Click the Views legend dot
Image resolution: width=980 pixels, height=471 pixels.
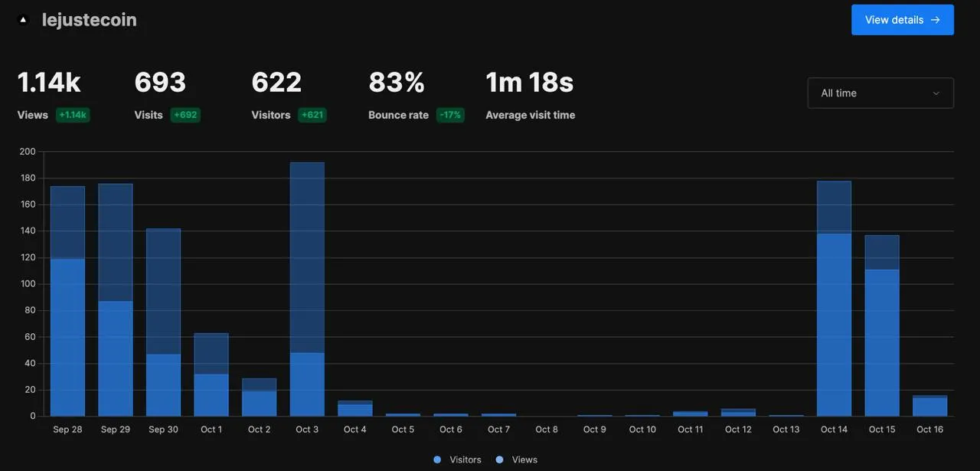pos(500,460)
